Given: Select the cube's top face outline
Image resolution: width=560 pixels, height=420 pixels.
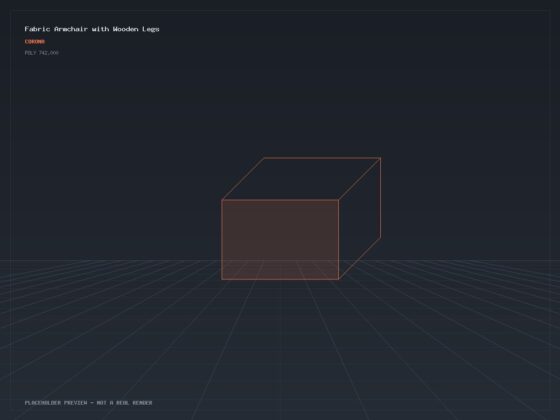Looking at the screenshot, I should click(301, 179).
